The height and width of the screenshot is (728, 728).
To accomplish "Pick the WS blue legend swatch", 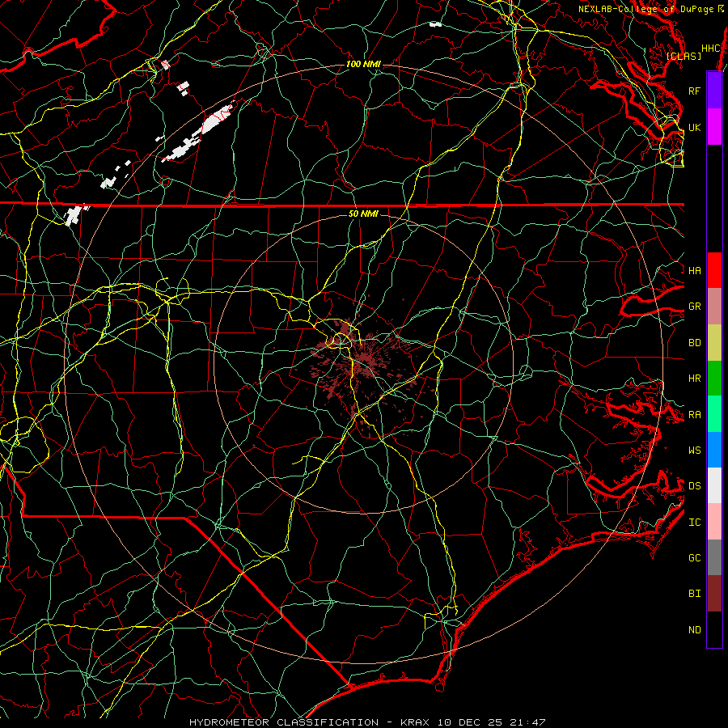I will 714,450.
